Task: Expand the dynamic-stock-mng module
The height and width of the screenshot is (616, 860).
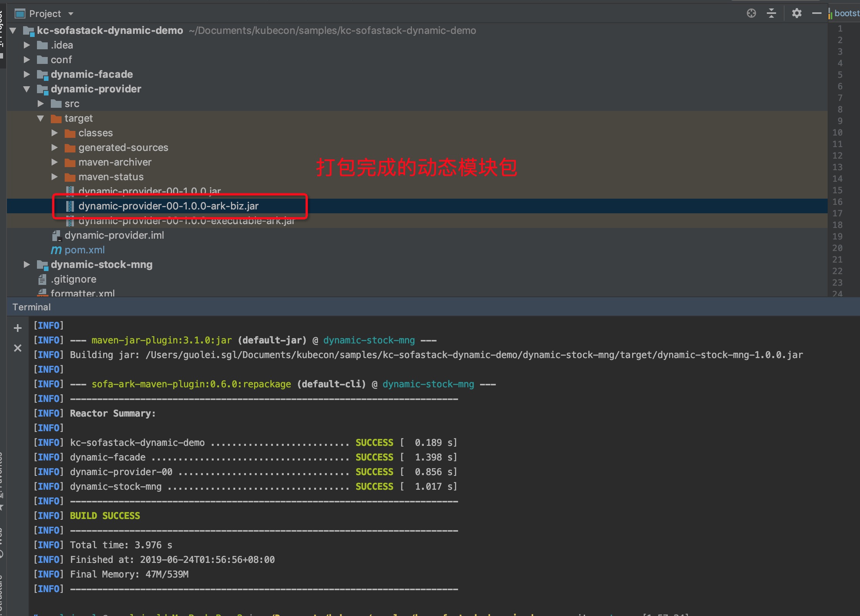Action: click(27, 264)
